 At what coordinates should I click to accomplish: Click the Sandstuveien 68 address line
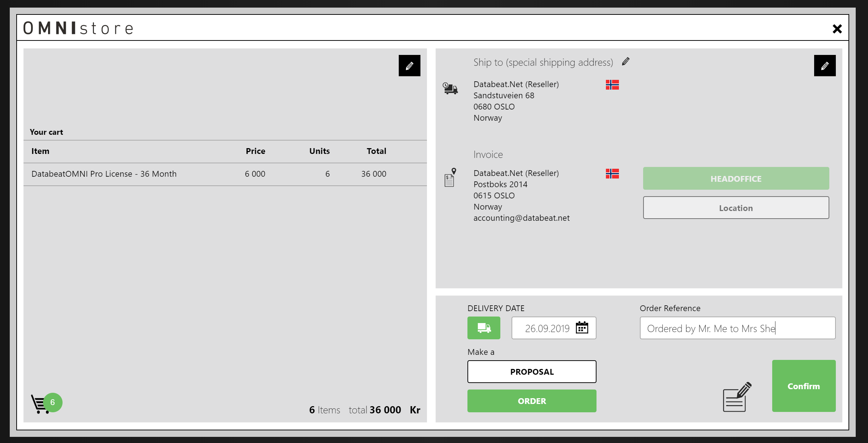pyautogui.click(x=504, y=95)
